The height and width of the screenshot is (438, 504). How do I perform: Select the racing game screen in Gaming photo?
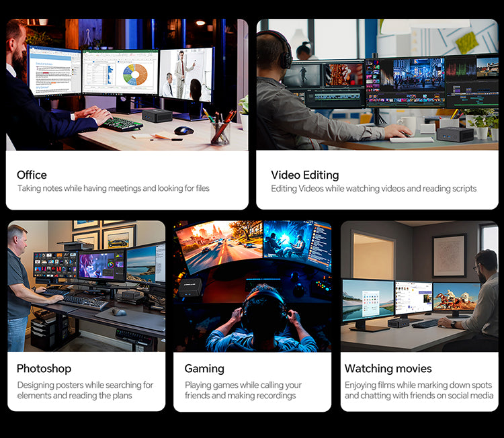click(x=218, y=247)
